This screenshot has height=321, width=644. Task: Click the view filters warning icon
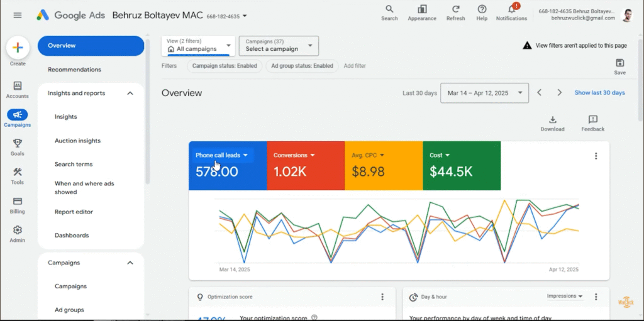tap(527, 46)
